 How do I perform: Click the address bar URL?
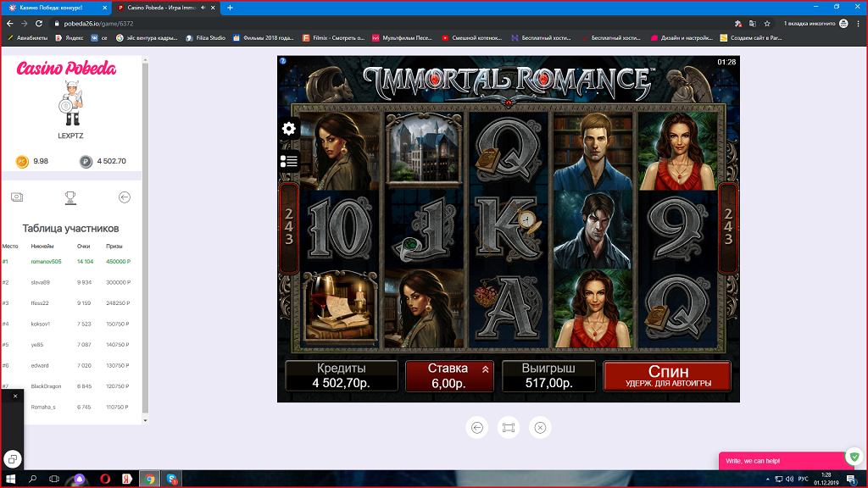tap(98, 24)
